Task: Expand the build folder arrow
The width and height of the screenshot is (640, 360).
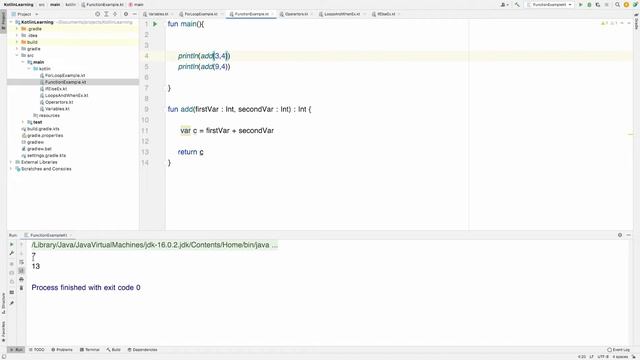Action: [x=17, y=42]
